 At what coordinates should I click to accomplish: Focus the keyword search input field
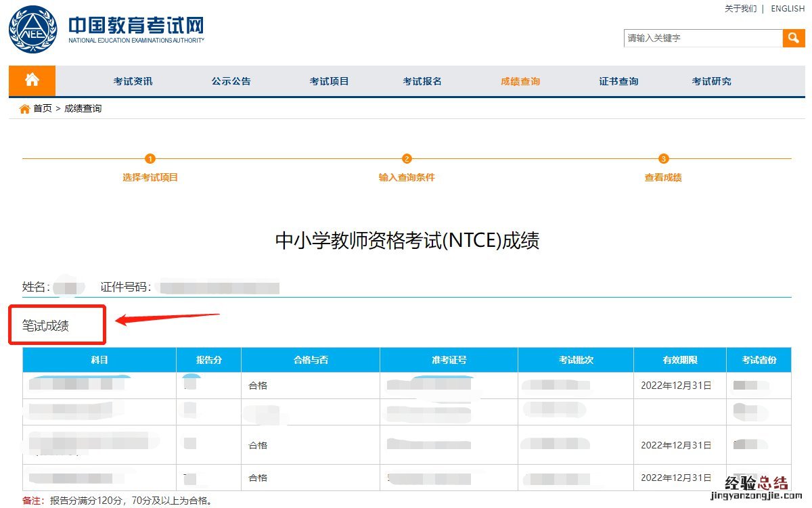[702, 38]
